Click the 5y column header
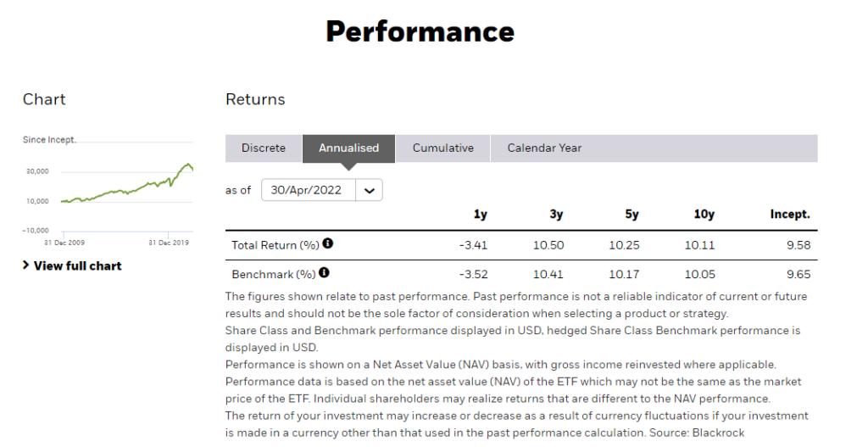 (x=632, y=215)
